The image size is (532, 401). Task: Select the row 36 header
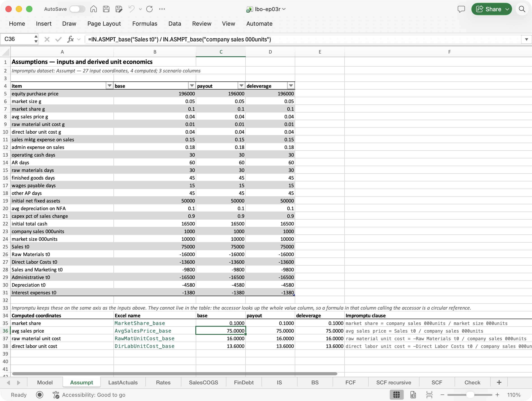click(5, 331)
